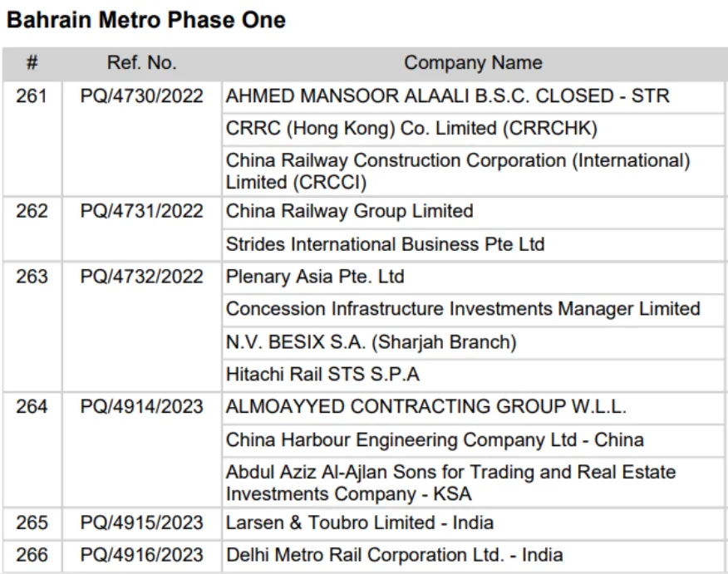
Task: Select China Railway Construction Corporation cell
Action: point(458,170)
